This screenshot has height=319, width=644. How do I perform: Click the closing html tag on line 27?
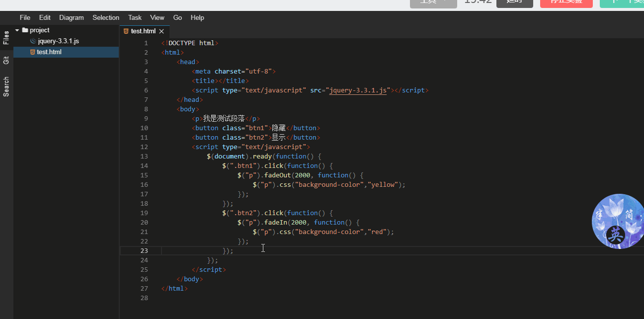[174, 289]
